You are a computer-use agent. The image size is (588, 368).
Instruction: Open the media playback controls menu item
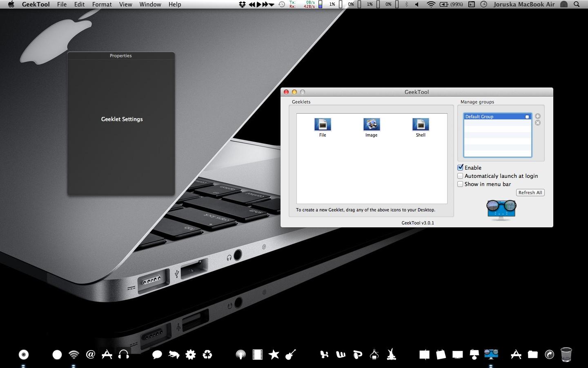pyautogui.click(x=261, y=4)
